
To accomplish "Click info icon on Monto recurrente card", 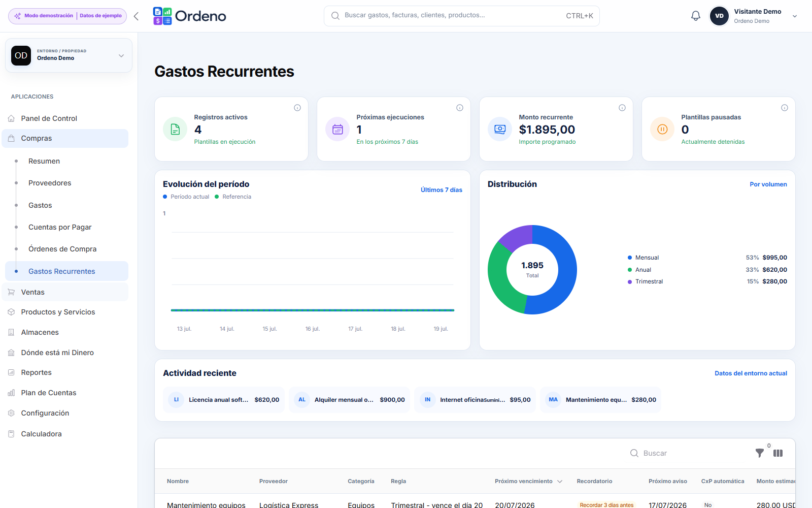I will pos(622,108).
